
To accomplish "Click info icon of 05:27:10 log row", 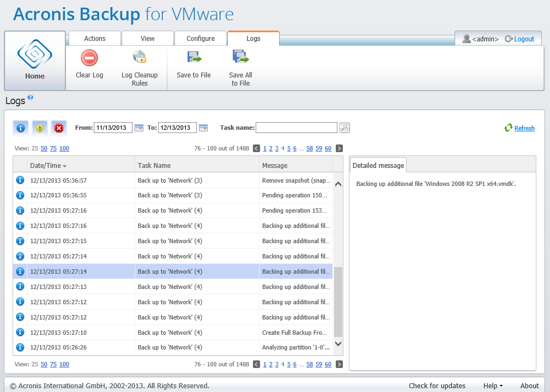I will click(20, 332).
